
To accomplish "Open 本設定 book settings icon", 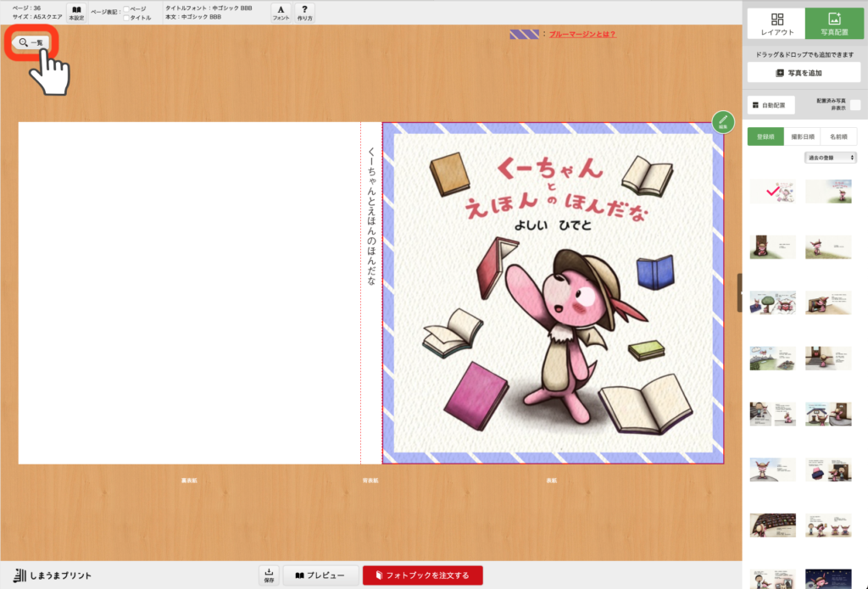I will click(76, 13).
